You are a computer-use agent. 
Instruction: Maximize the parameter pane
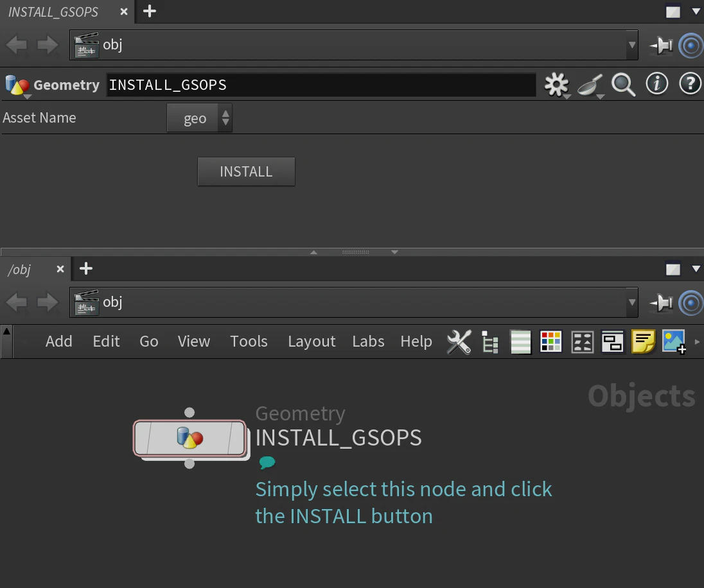pyautogui.click(x=673, y=12)
